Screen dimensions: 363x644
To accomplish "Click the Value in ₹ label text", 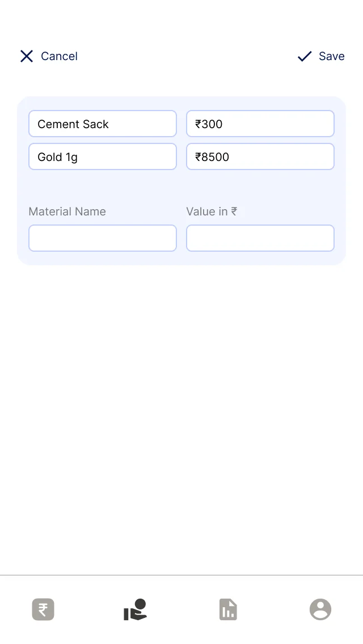I will pyautogui.click(x=212, y=211).
